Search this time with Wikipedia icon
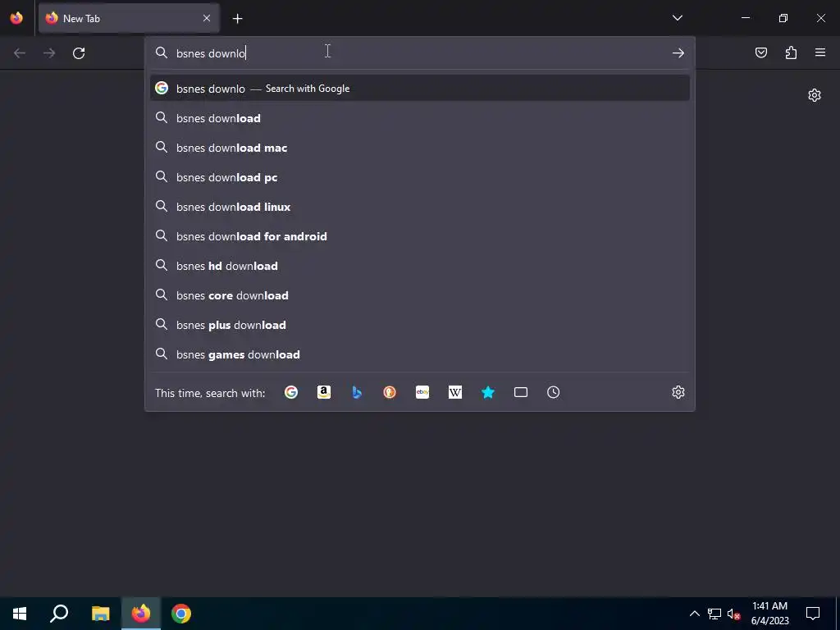Image resolution: width=840 pixels, height=630 pixels. point(454,393)
